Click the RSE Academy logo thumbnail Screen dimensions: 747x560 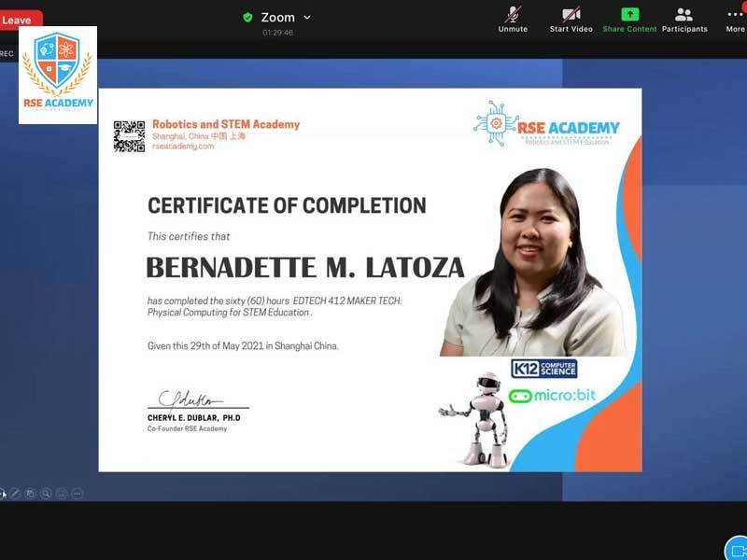click(x=58, y=75)
